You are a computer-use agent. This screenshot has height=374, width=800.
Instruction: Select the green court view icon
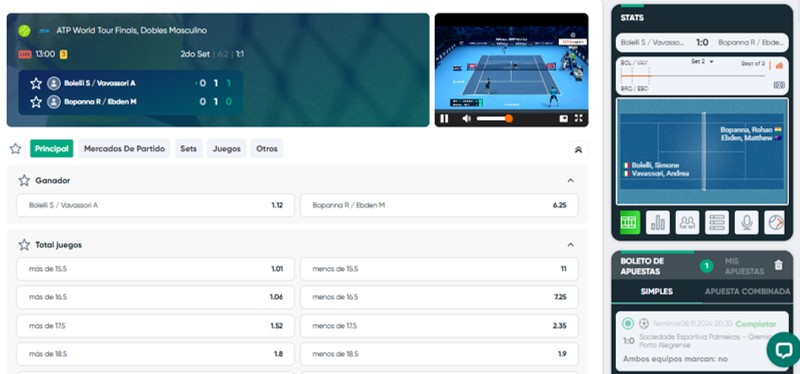[x=630, y=222]
